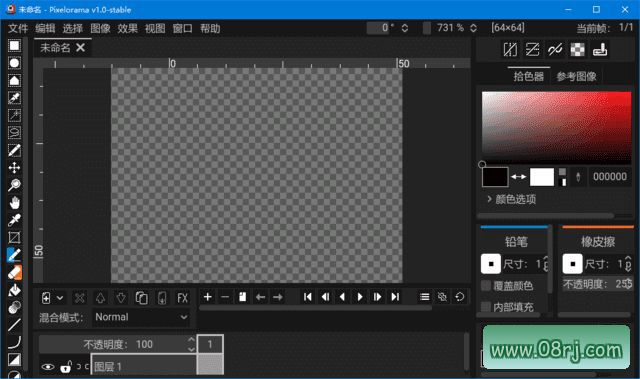
Task: Select the Line tool
Action: point(14,325)
